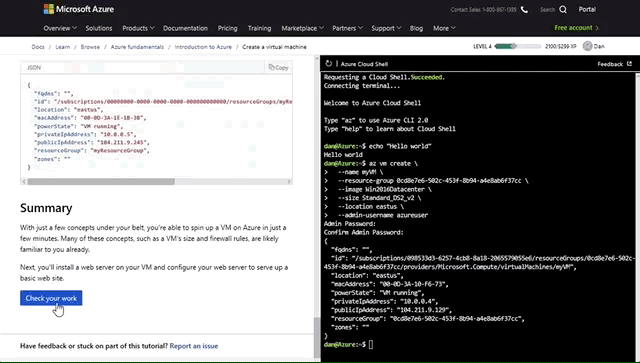This screenshot has height=363, width=640.
Task: Click the Microsoft Azure logo
Action: pos(79,9)
